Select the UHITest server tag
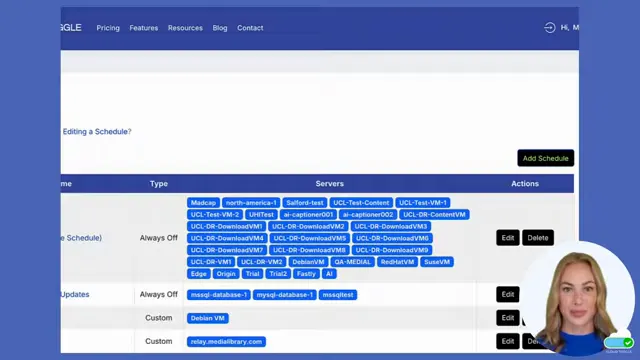Image resolution: width=640 pixels, height=360 pixels. point(262,215)
